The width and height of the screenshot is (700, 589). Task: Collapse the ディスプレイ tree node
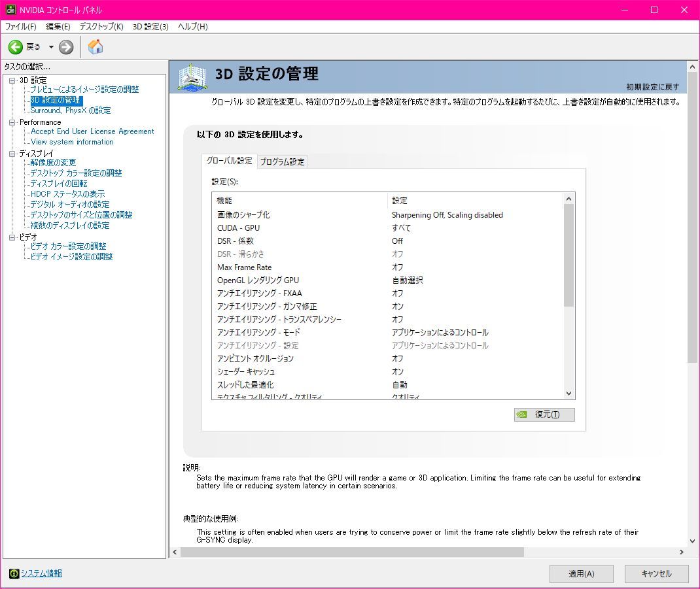tap(12, 154)
